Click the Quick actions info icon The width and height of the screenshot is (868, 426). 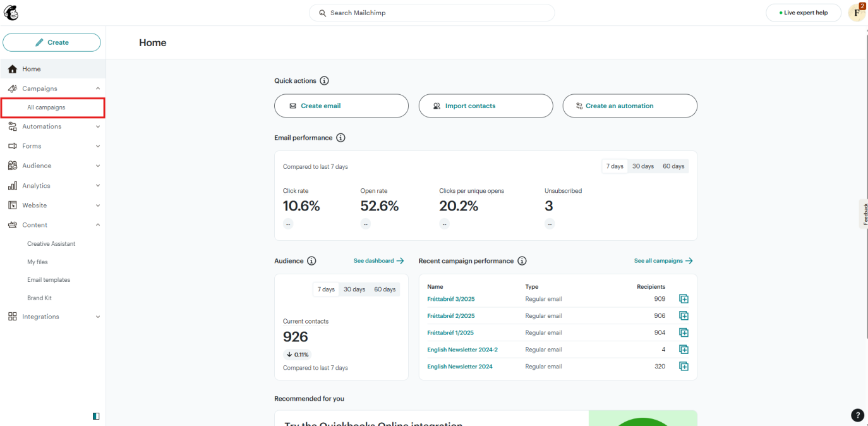click(x=324, y=81)
